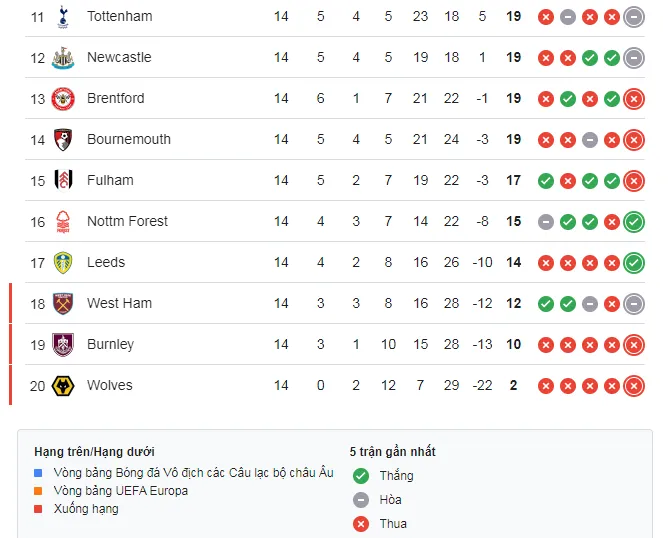668x538 pixels.
Task: Click Nottm Forest's most recent win icon
Action: click(634, 221)
